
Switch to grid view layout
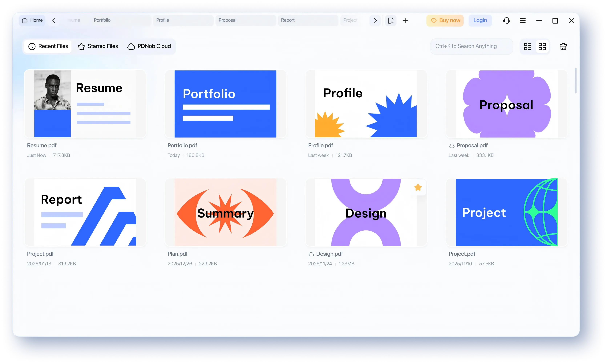pyautogui.click(x=542, y=46)
